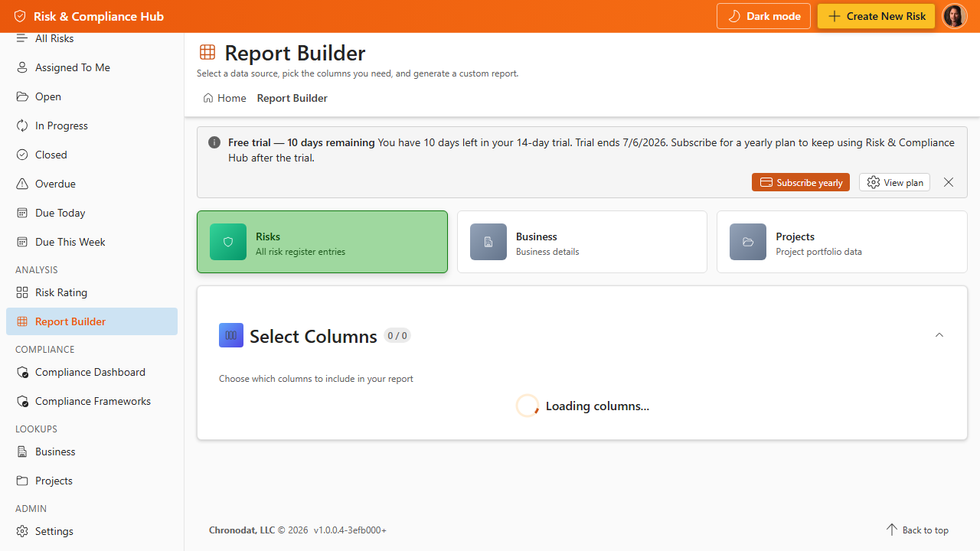
Task: Open Compliance Frameworks page
Action: pyautogui.click(x=92, y=401)
